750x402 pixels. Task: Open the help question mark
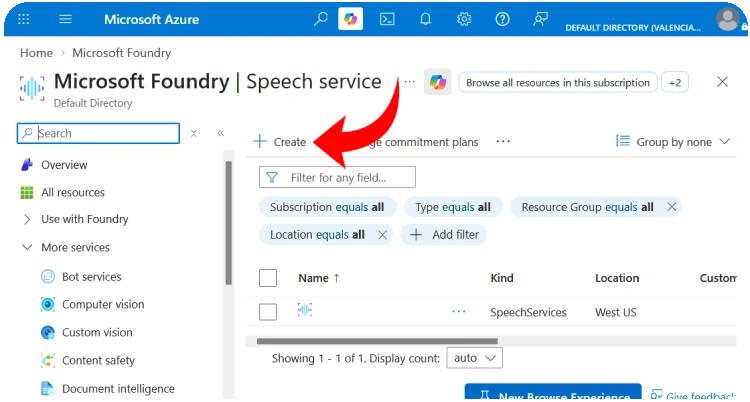tap(502, 19)
